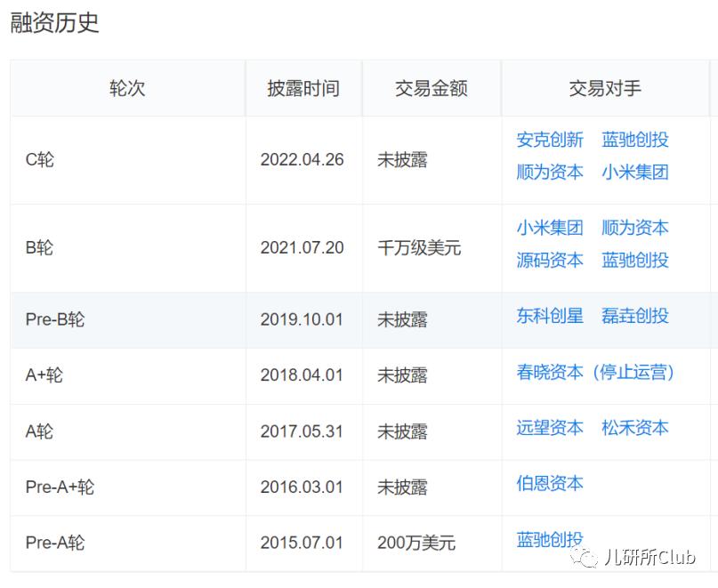718x588 pixels.
Task: Click the 交易金额 column header
Action: coord(432,88)
